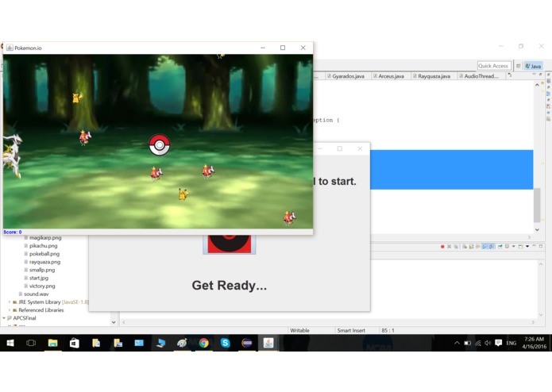Click the red Pokeball image button

click(x=230, y=244)
